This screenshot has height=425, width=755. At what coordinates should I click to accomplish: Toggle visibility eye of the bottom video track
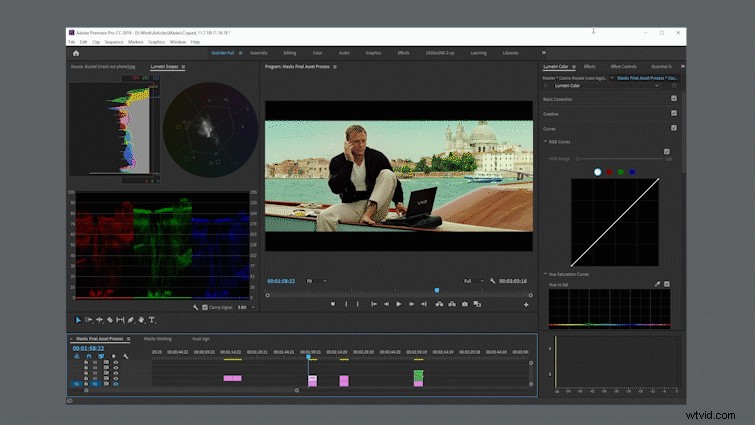116,384
